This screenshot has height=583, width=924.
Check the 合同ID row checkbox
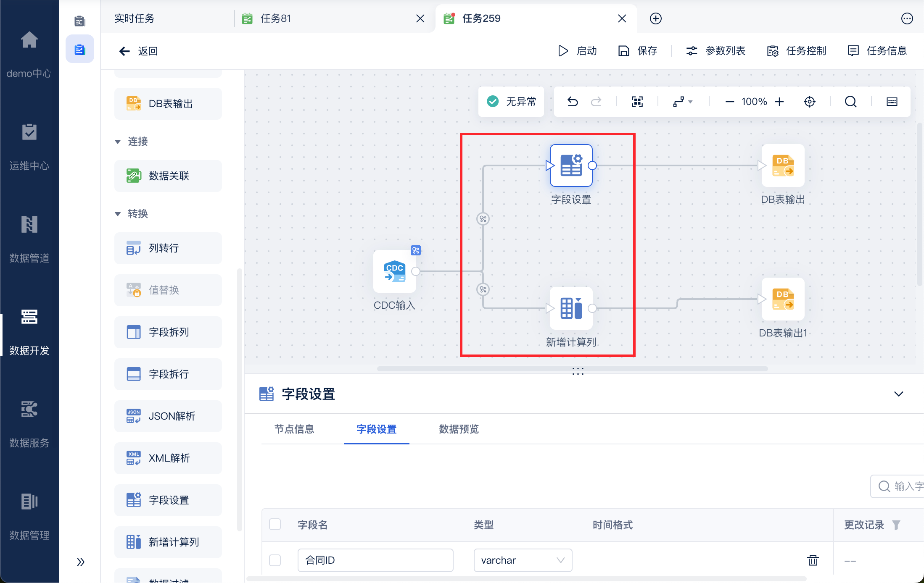[x=275, y=560]
